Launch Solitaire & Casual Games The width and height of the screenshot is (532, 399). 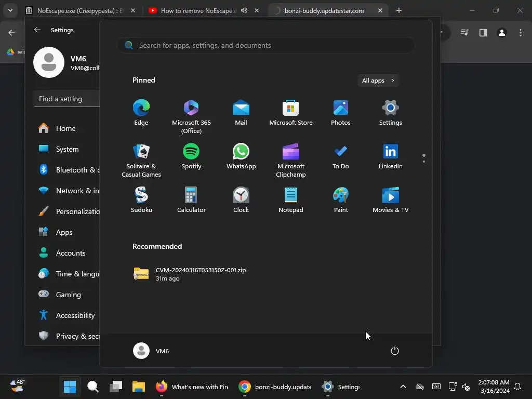[x=141, y=161]
